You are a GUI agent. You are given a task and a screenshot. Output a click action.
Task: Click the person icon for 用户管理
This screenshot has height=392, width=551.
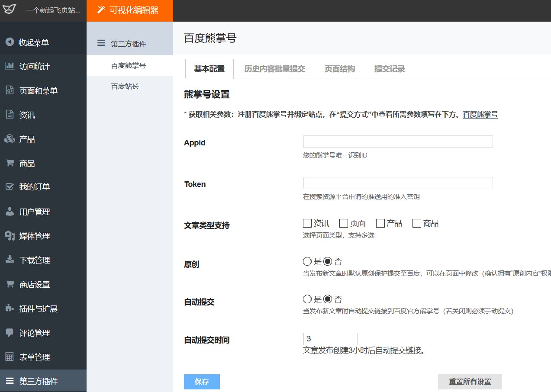tap(9, 212)
